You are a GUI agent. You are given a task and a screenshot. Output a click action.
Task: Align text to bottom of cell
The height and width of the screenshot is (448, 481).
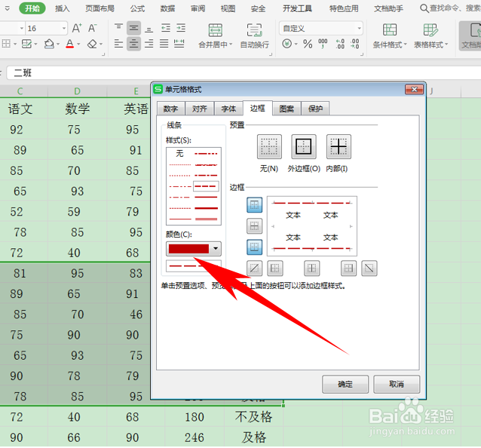tap(149, 28)
